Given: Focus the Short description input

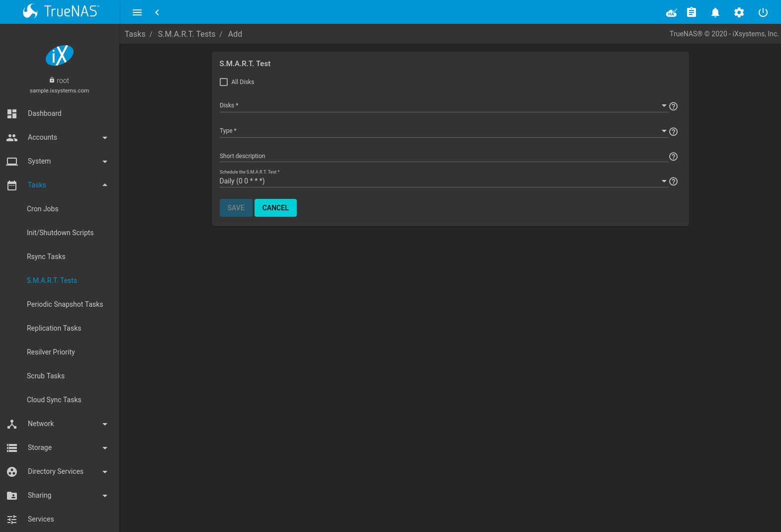Looking at the screenshot, I should point(443,156).
